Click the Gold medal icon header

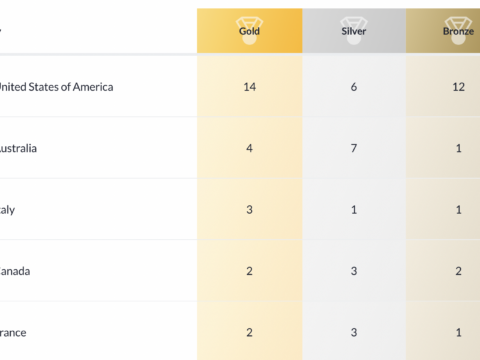tap(249, 31)
